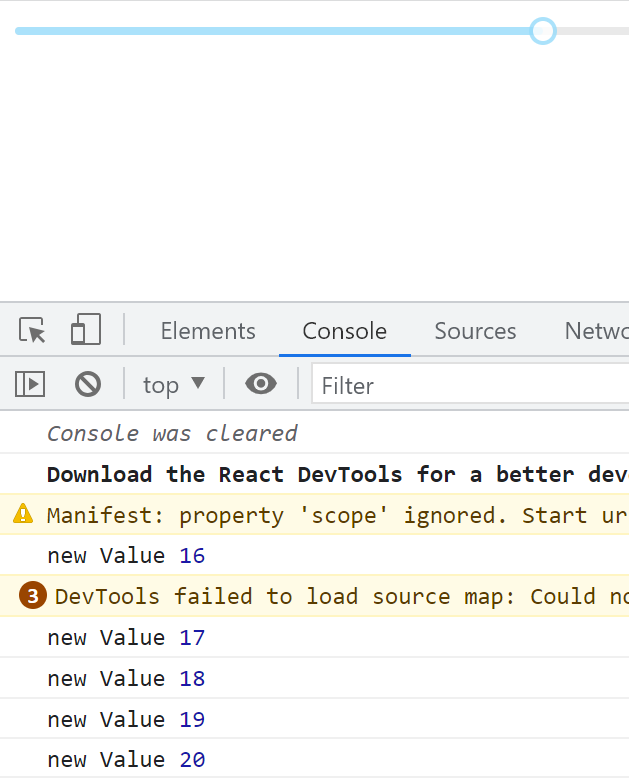This screenshot has height=783, width=629.
Task: Click the unfilled gray slider track
Action: coord(593,31)
